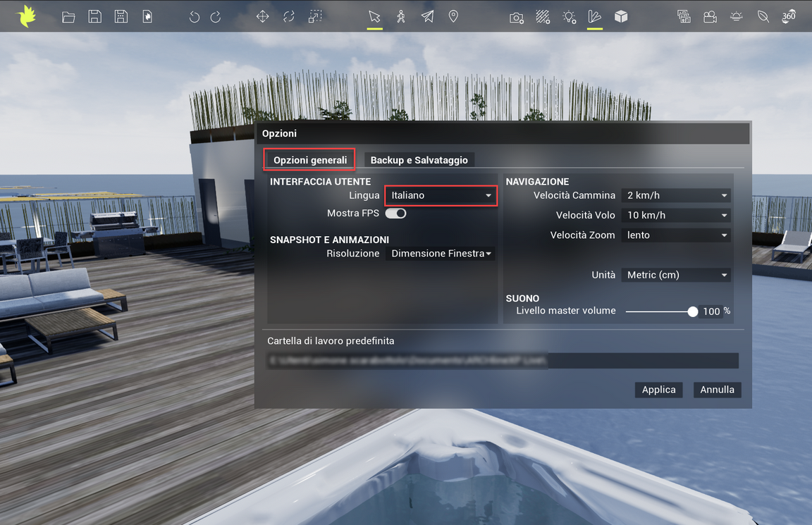Image resolution: width=812 pixels, height=525 pixels.
Task: Open the light bulb lighting settings icon
Action: 569,17
